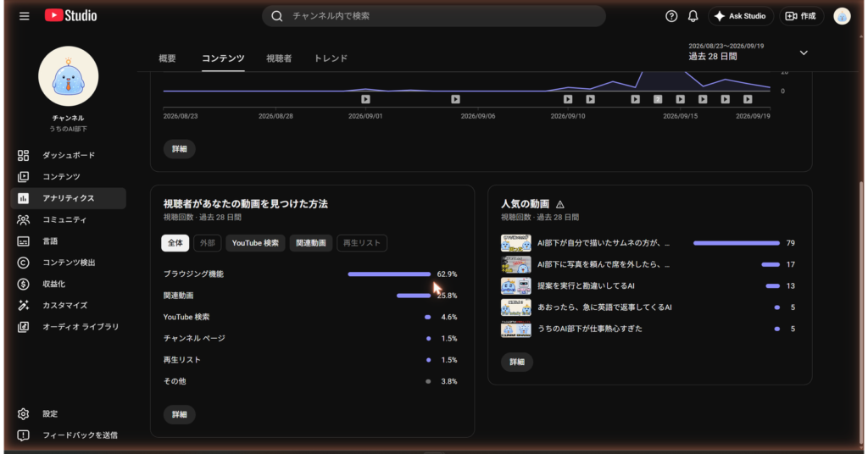The height and width of the screenshot is (454, 868).
Task: Click the その他 traffic source row
Action: point(310,381)
